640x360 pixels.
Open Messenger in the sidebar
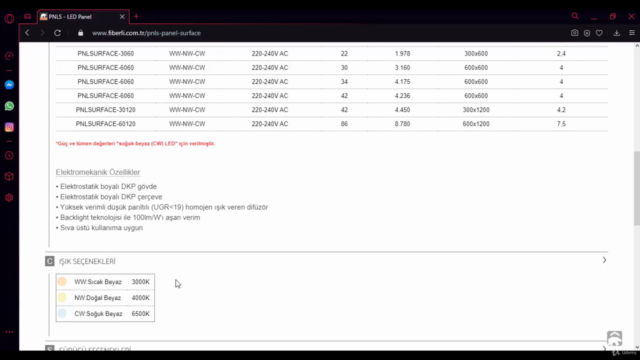coord(9,85)
